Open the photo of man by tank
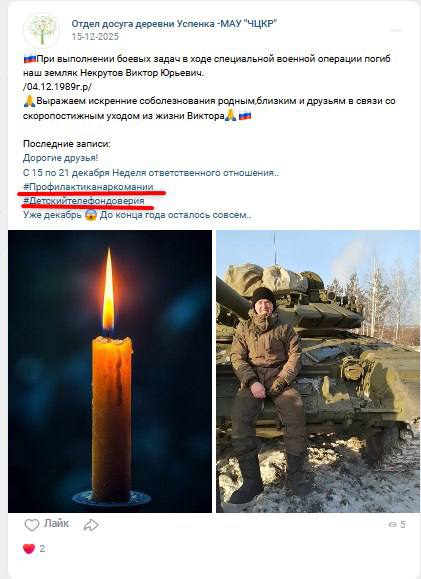This screenshot has height=579, width=421. (318, 371)
